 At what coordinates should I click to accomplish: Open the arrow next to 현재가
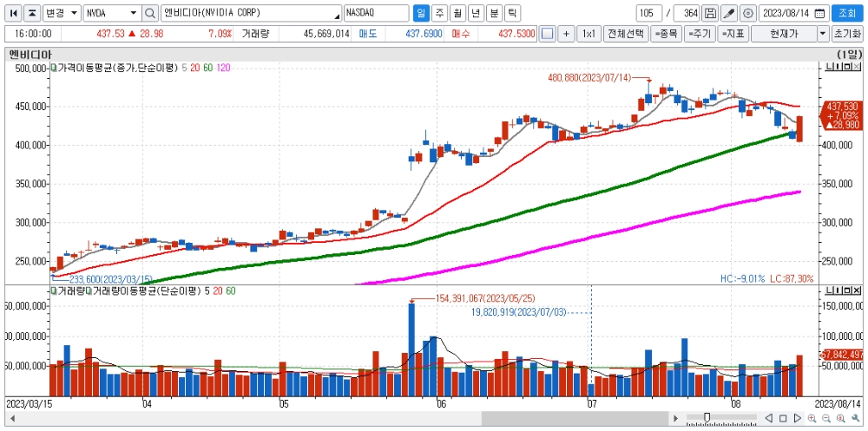pyautogui.click(x=823, y=34)
